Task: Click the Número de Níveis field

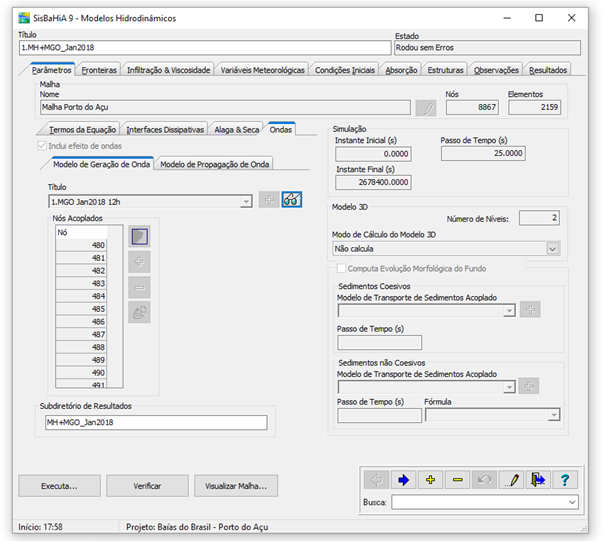Action: pos(539,218)
